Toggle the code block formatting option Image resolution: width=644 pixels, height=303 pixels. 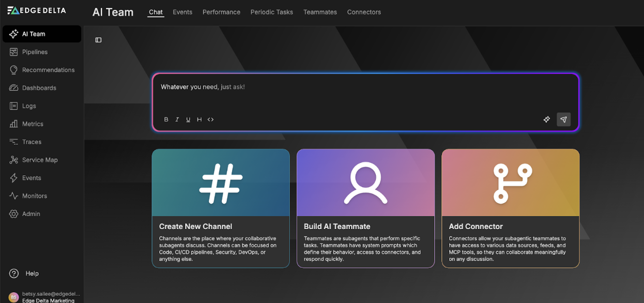tap(210, 119)
